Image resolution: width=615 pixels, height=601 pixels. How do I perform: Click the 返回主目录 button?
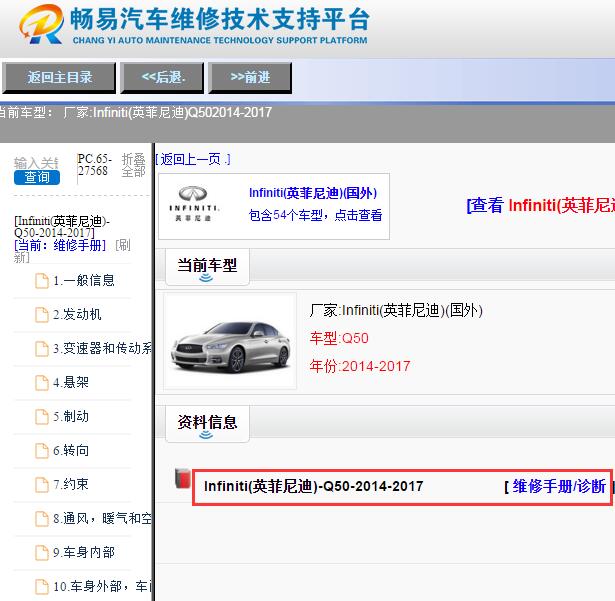click(59, 77)
